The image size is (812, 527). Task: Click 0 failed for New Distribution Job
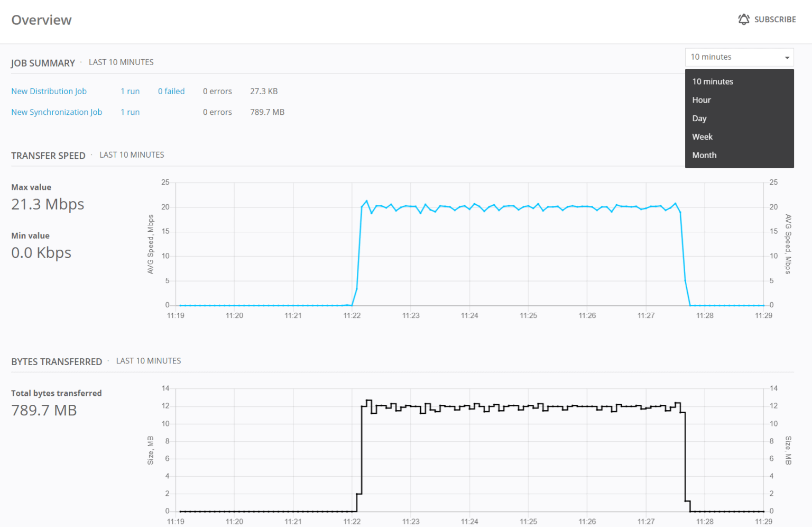pyautogui.click(x=171, y=91)
